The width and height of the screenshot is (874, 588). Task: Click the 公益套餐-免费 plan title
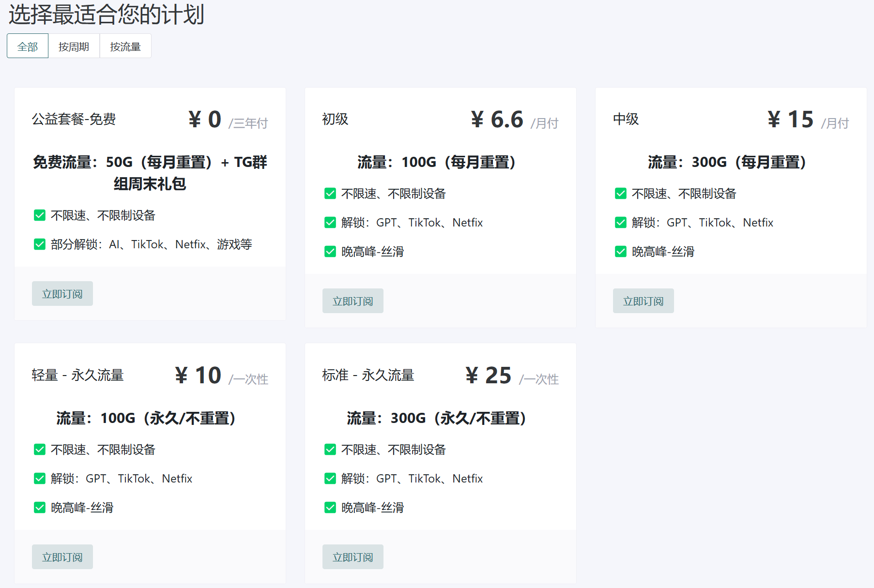(x=74, y=119)
